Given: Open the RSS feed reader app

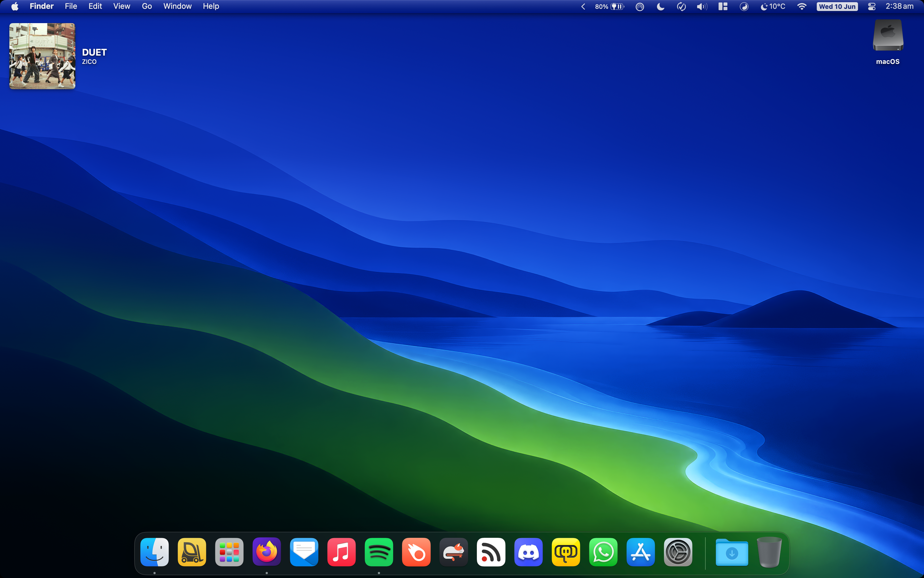Looking at the screenshot, I should (491, 552).
